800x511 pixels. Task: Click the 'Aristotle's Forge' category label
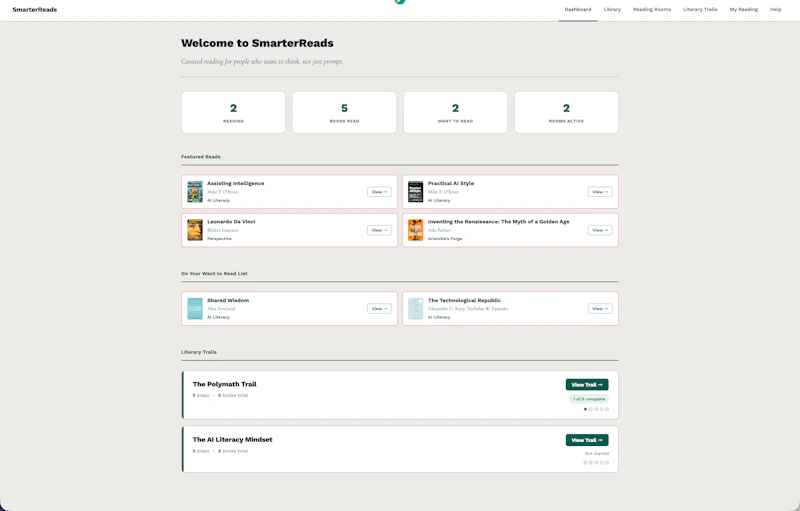click(445, 239)
